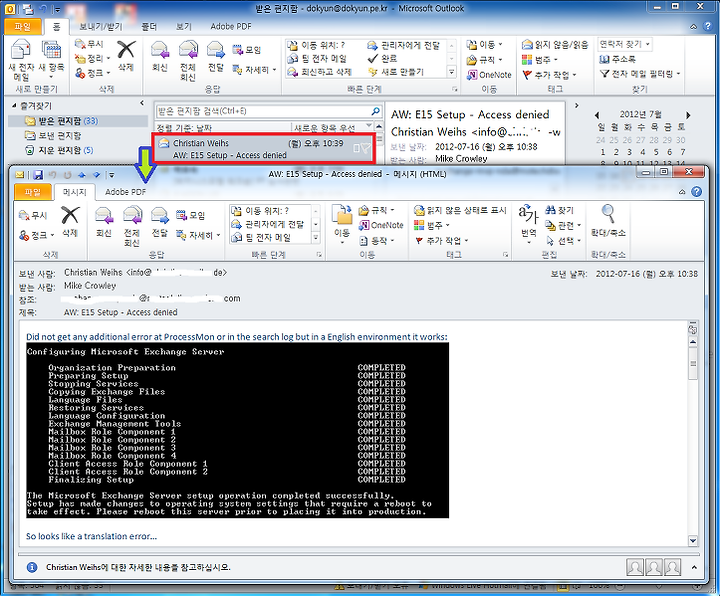The height and width of the screenshot is (596, 720).
Task: Collapse the message ribbon with caret icon
Action: coord(682,192)
